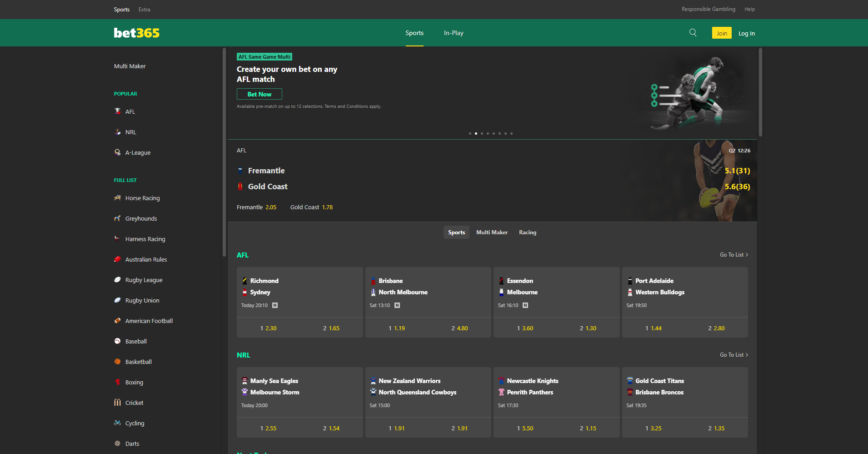Image resolution: width=868 pixels, height=454 pixels.
Task: Expand NRL Go To List chevron
Action: [x=747, y=355]
